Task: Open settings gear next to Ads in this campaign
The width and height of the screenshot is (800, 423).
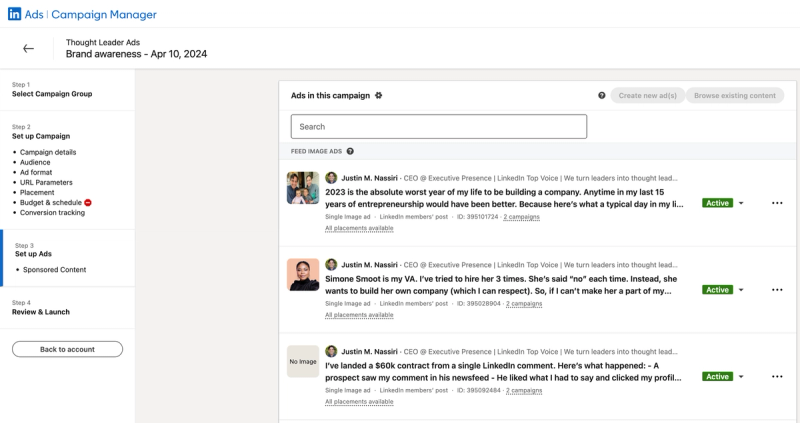Action: click(x=379, y=95)
